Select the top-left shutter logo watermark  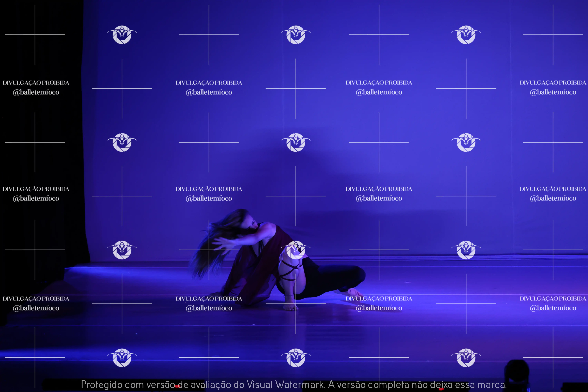pyautogui.click(x=122, y=35)
